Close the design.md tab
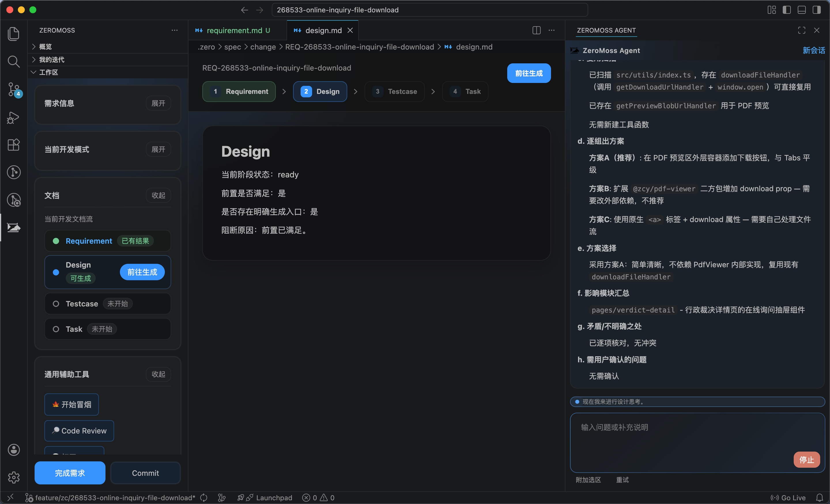 350,30
